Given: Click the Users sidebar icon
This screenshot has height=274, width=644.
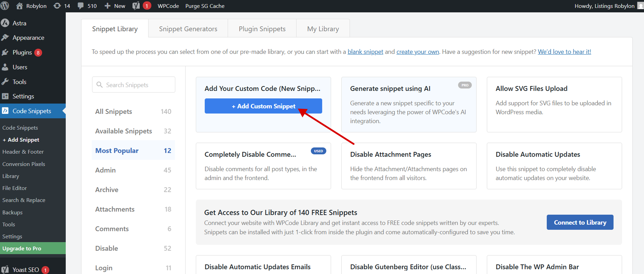Looking at the screenshot, I should [5, 67].
